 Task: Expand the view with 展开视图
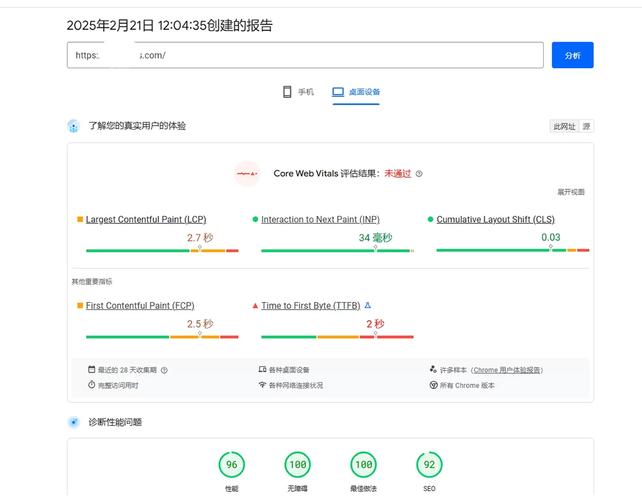pos(571,192)
